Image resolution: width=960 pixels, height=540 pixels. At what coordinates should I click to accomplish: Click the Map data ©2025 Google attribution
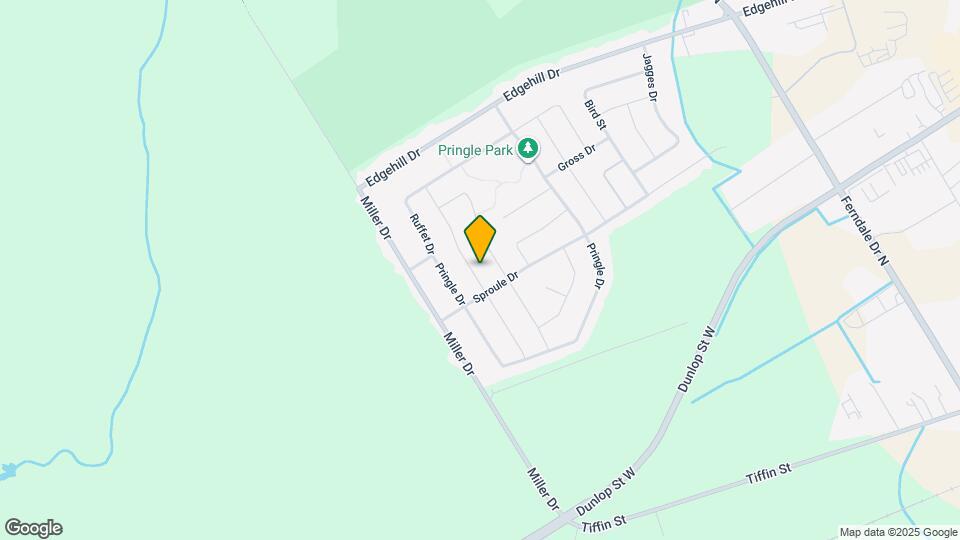click(898, 533)
